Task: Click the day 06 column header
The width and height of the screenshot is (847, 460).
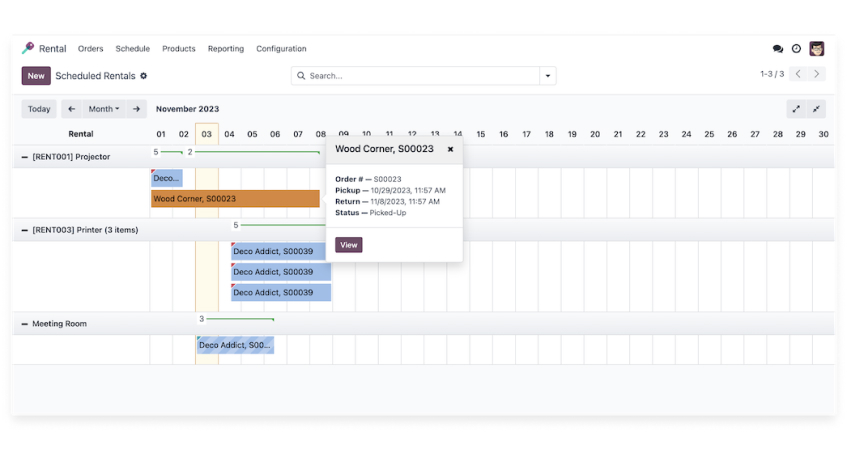Action: click(x=275, y=134)
